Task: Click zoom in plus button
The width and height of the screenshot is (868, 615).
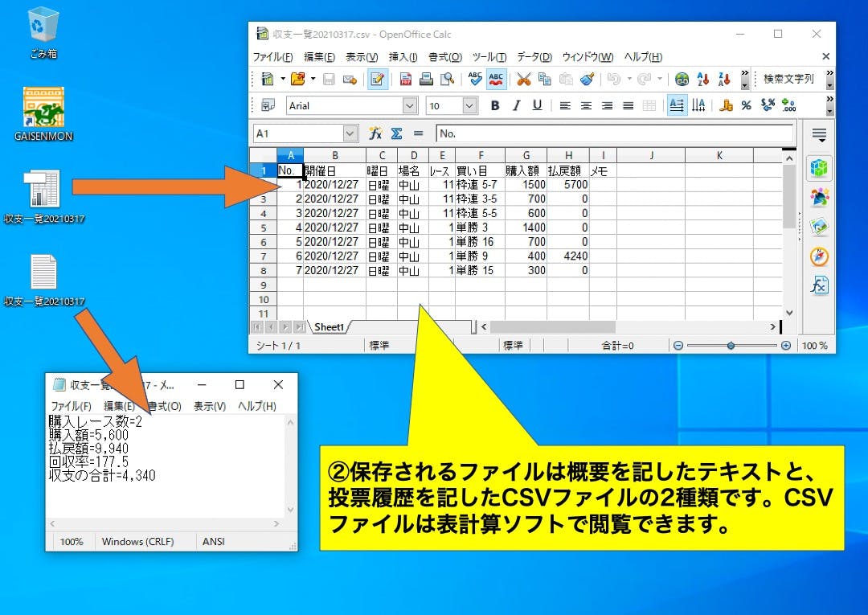Action: 785,346
